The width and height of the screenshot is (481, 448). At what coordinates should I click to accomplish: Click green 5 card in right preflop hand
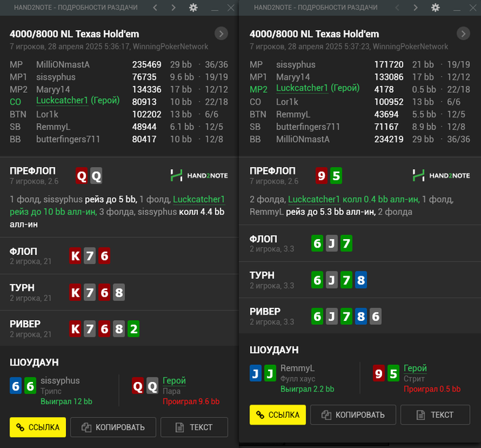(x=336, y=176)
